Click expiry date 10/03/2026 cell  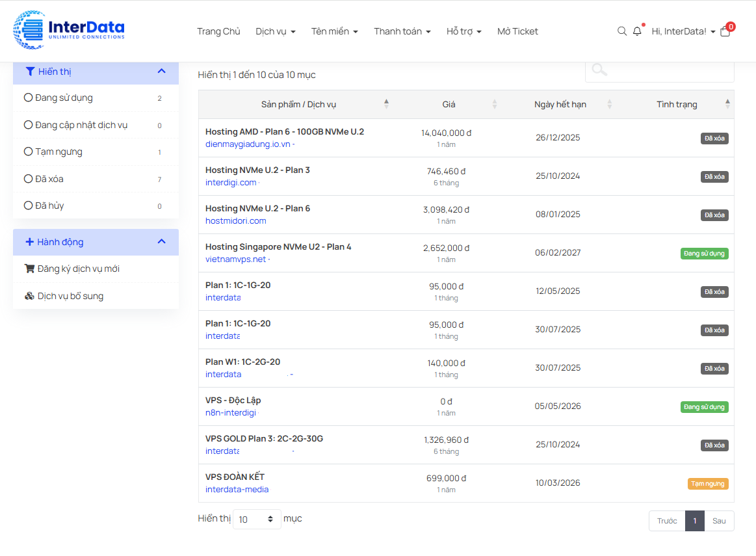coord(558,483)
